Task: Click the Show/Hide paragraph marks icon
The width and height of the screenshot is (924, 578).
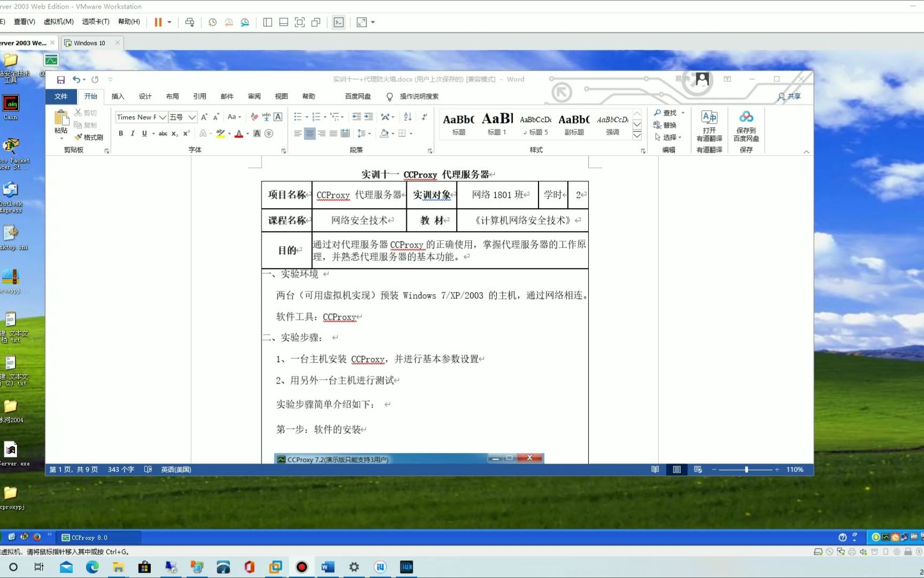Action: pyautogui.click(x=425, y=117)
